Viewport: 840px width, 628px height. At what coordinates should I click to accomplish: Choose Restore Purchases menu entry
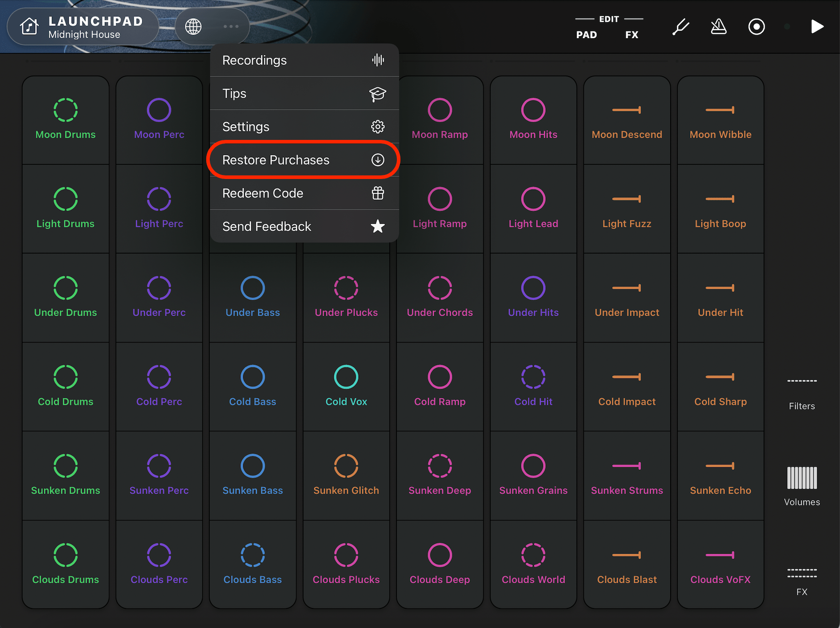pyautogui.click(x=304, y=160)
